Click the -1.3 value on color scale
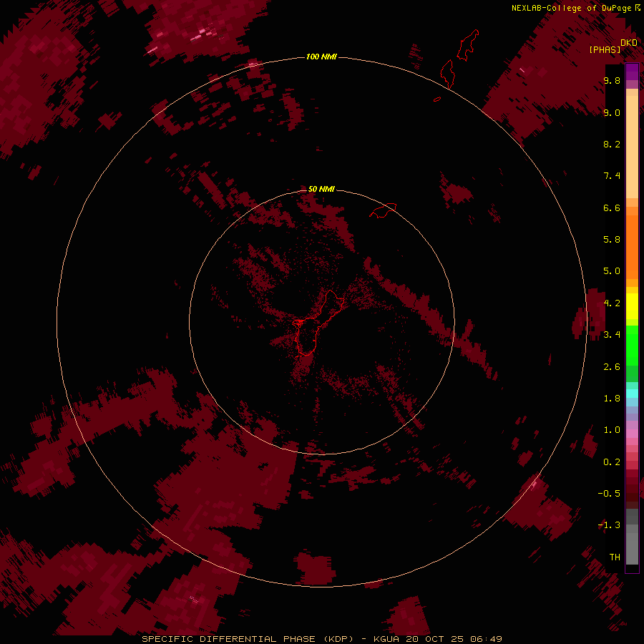This screenshot has width=644, height=644. coord(609,525)
